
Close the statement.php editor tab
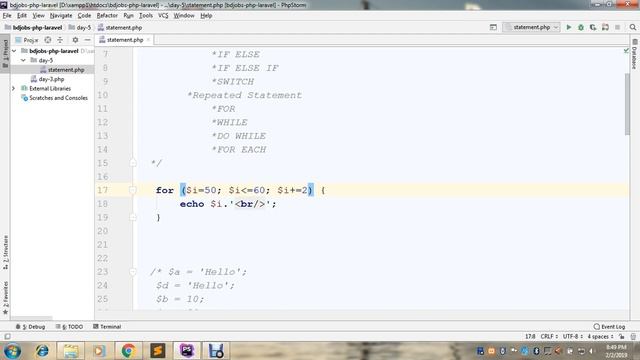coord(149,40)
